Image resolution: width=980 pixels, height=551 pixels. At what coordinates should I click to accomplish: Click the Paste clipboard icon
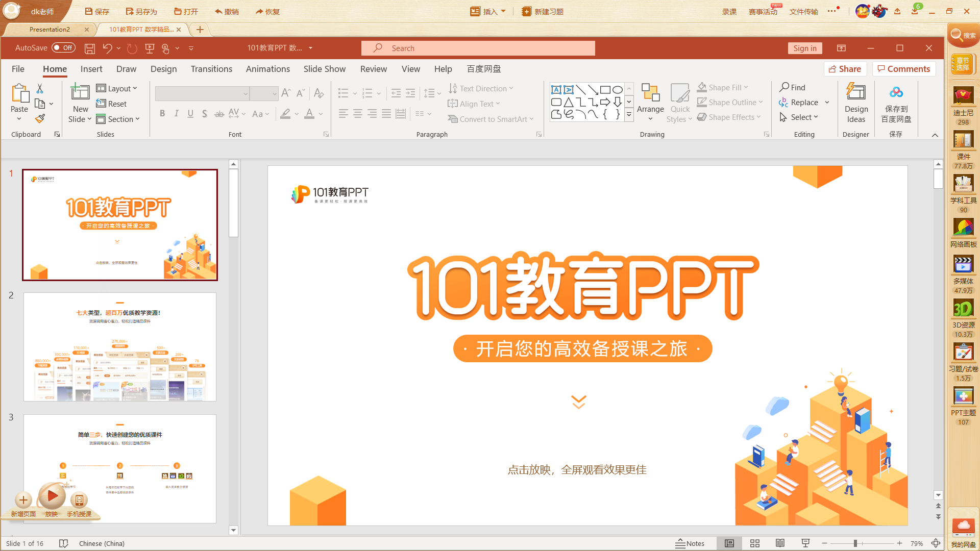coord(19,94)
